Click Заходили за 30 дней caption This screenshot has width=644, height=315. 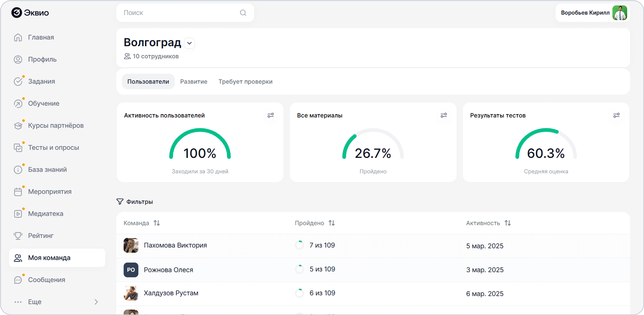[x=200, y=171]
